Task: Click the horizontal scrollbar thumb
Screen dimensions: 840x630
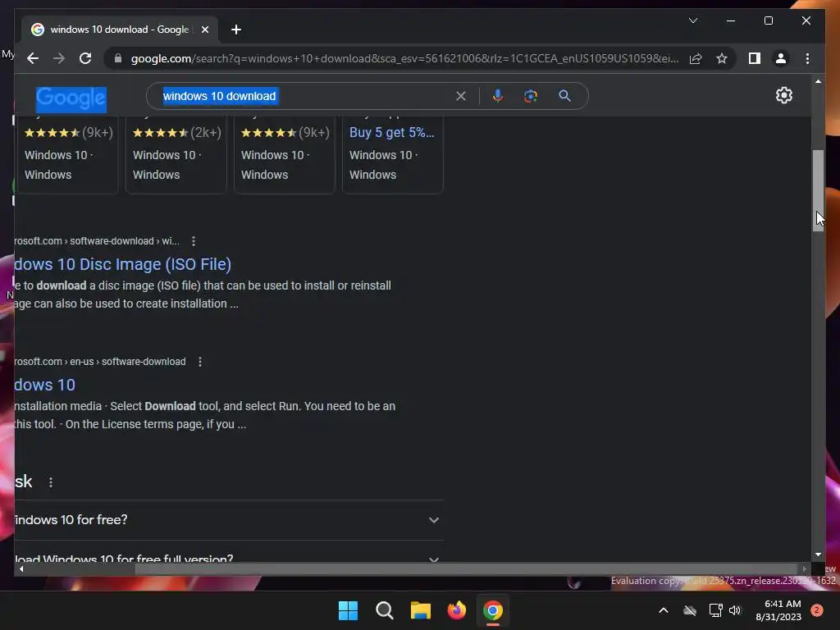Action: pyautogui.click(x=466, y=569)
